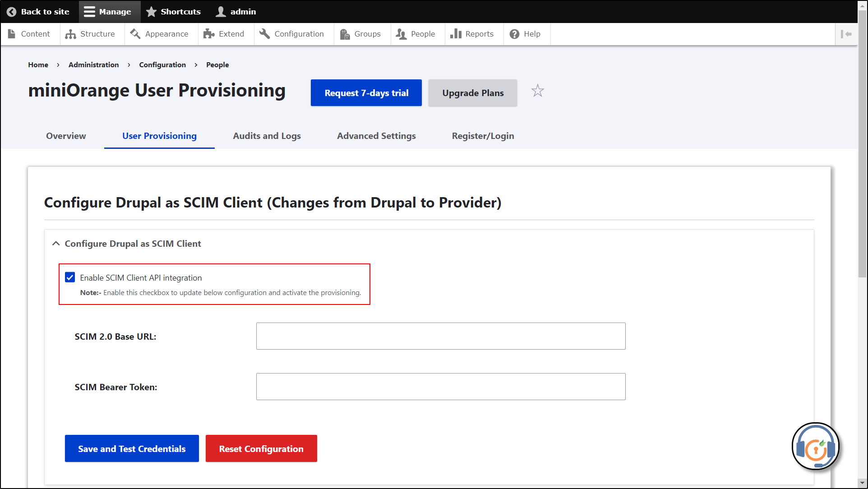The image size is (868, 489).
Task: Click the Help menu label
Action: tap(532, 34)
